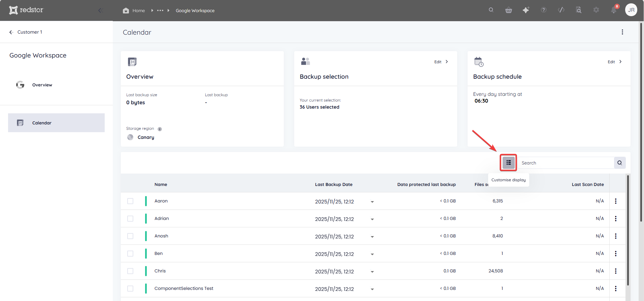Screen dimensions: 644x301
Task: Click the 24,508 files value
Action: (x=496, y=271)
